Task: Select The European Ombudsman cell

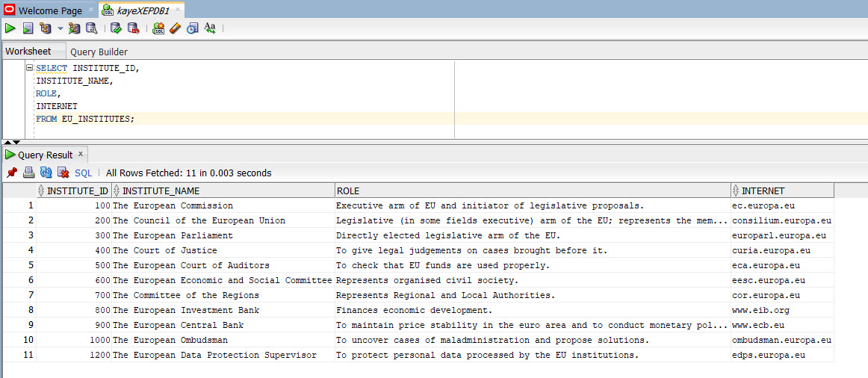Action: point(223,341)
